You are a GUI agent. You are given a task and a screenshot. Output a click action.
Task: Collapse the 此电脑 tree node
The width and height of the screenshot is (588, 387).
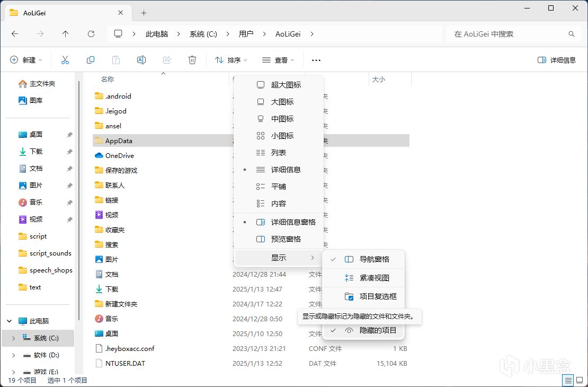tap(10, 321)
